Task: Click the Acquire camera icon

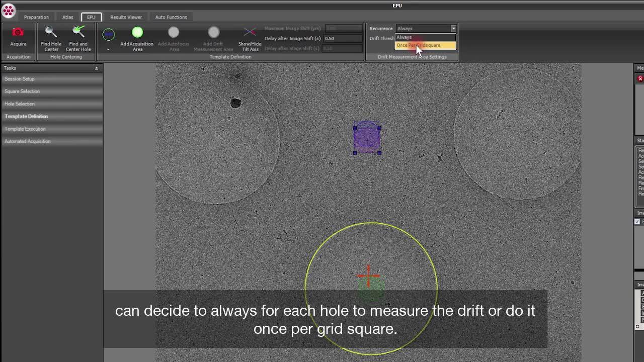Action: (x=18, y=33)
